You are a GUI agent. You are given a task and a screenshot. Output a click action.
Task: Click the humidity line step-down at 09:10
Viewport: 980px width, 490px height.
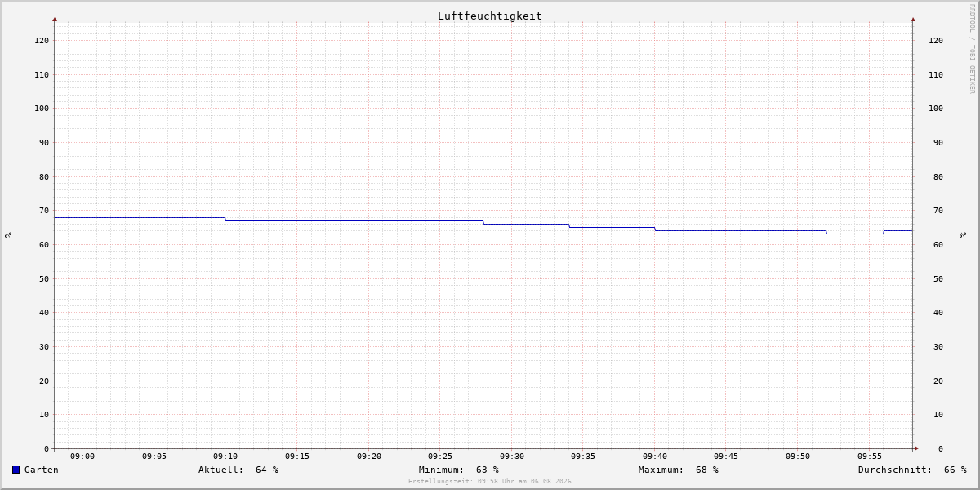[x=225, y=219]
